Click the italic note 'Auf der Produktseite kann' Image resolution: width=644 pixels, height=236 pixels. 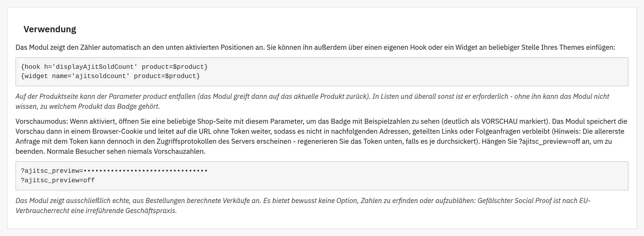click(x=312, y=101)
